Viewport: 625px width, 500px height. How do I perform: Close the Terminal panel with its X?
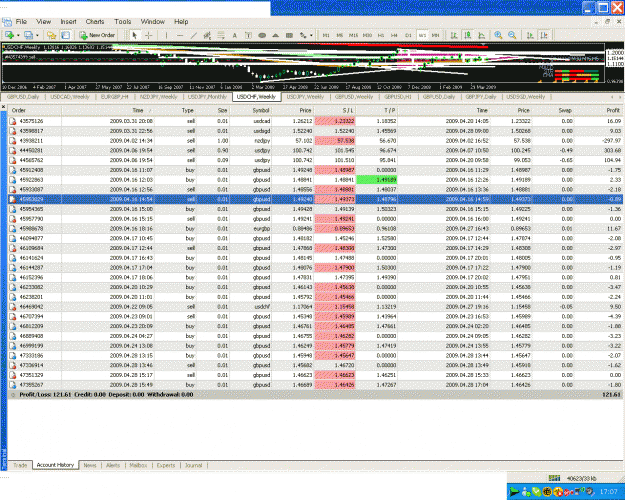3,106
